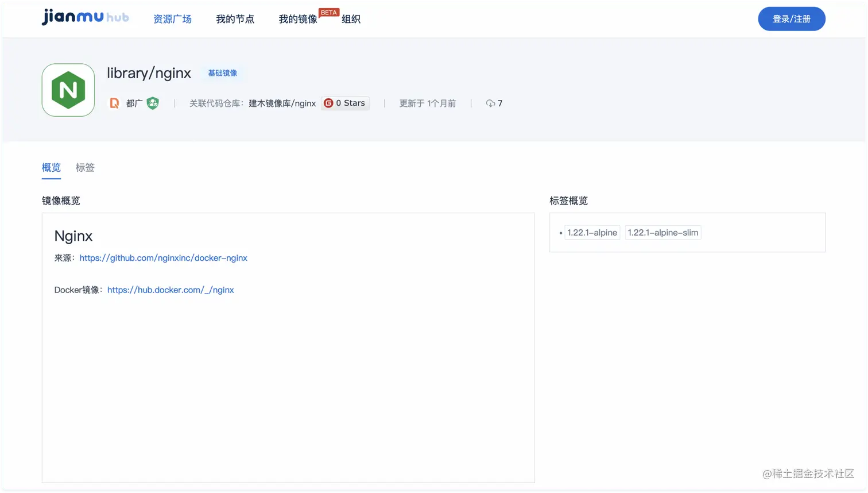
Task: Click the green Nginx logo thumbnail
Action: [68, 90]
